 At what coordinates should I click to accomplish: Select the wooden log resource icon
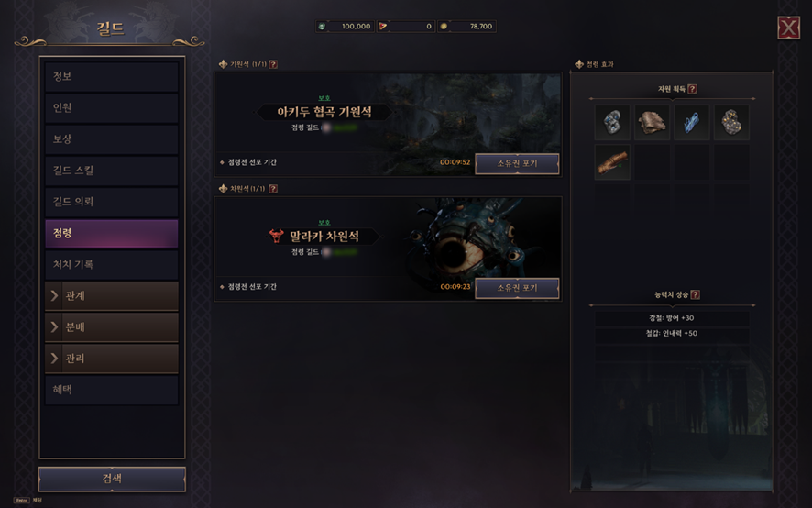coord(612,162)
